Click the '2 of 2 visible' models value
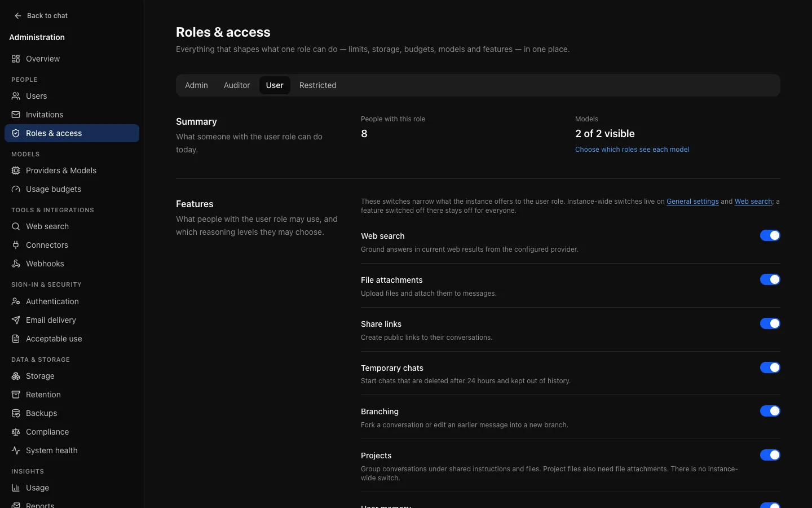 [x=605, y=134]
